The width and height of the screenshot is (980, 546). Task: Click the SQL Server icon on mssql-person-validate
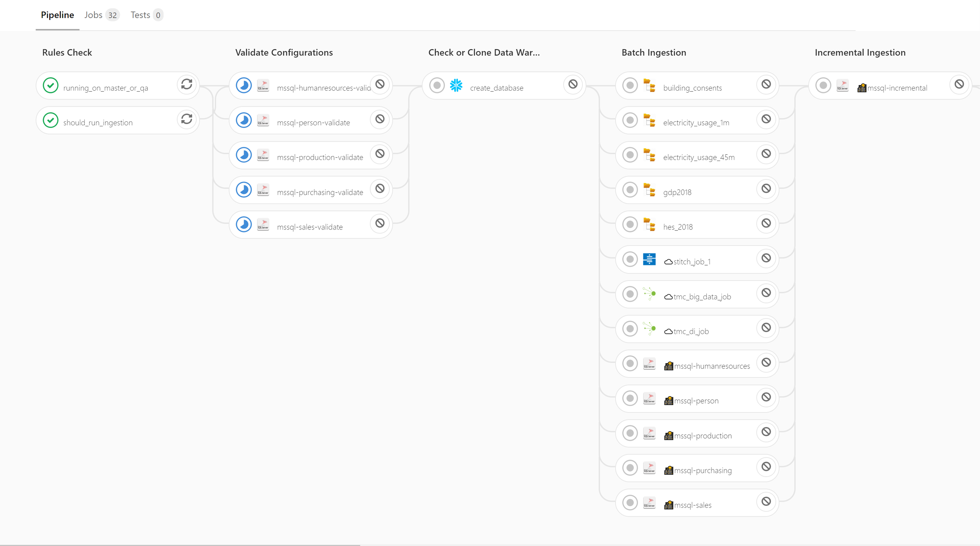coord(263,120)
